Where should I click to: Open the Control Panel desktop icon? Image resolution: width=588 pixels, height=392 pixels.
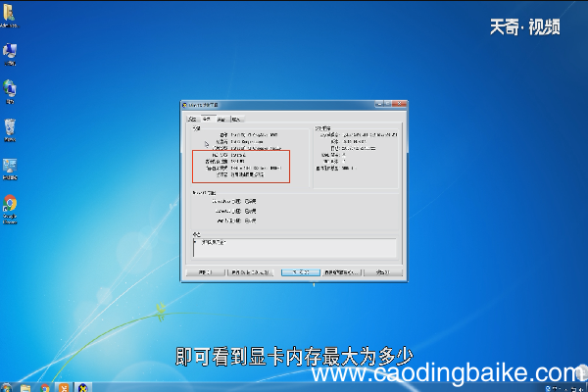click(10, 169)
